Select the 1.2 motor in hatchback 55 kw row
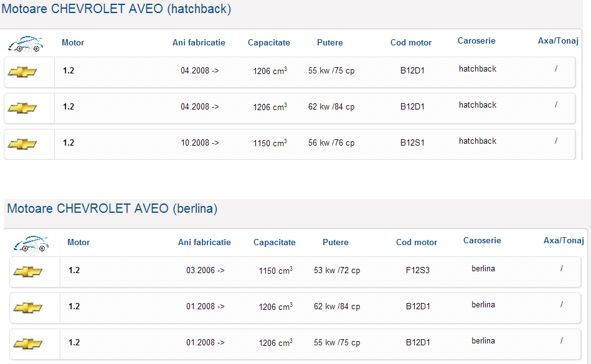The height and width of the screenshot is (364, 591). coord(69,70)
